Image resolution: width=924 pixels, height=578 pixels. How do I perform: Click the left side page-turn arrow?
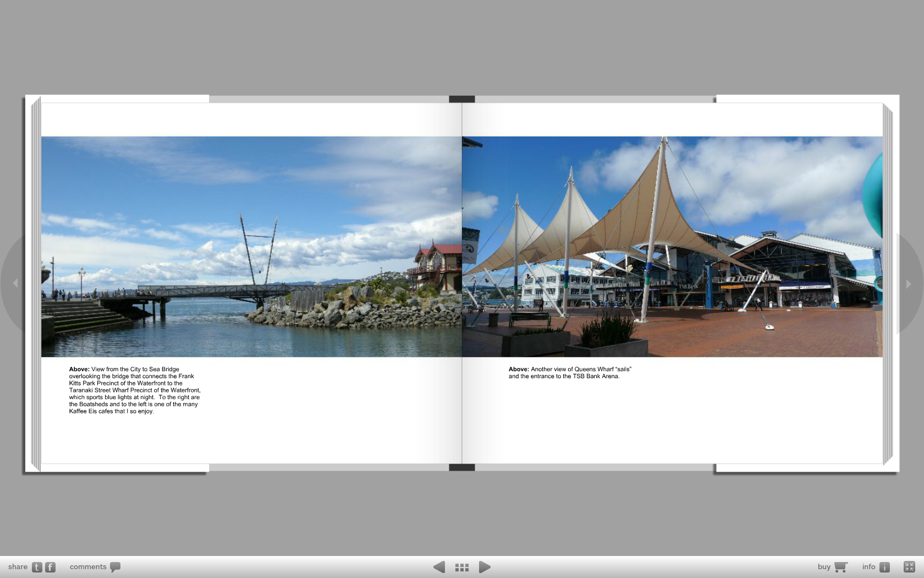(x=15, y=283)
